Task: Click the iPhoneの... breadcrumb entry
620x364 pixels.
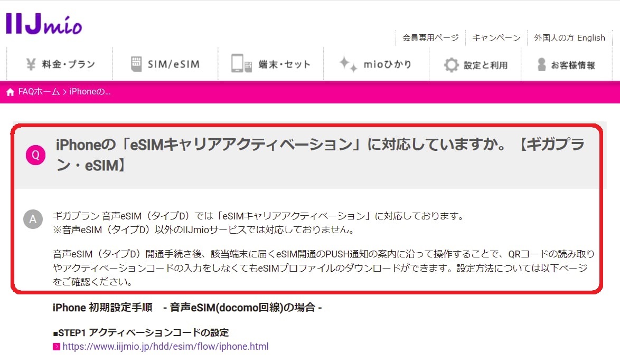Action: pos(90,92)
